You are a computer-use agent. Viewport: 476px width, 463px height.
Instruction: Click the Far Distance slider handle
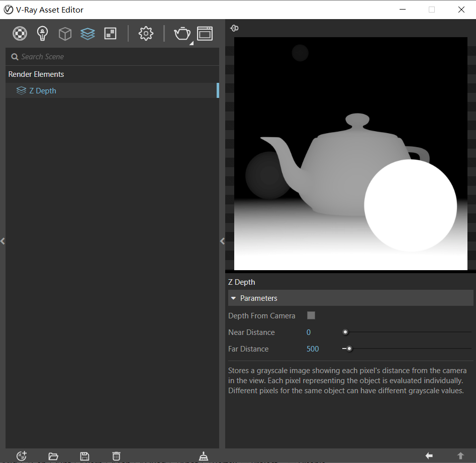click(349, 349)
